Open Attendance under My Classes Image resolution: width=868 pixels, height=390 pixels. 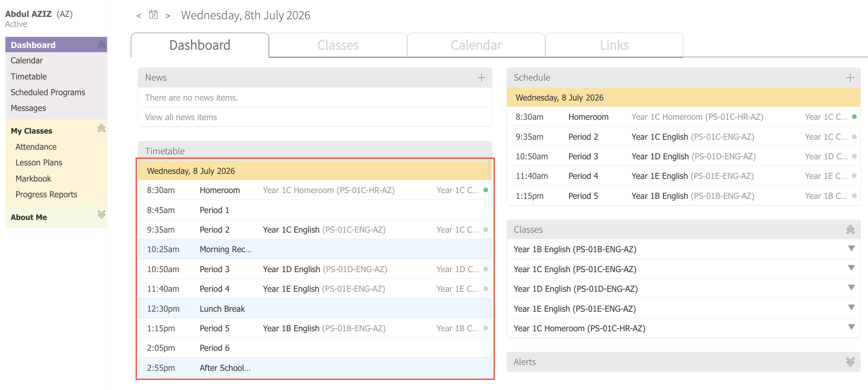coord(36,147)
